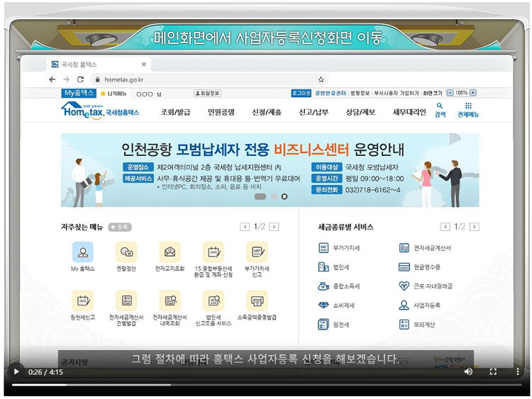
Task: Reload the hometax.go.kr page
Action: click(x=80, y=79)
